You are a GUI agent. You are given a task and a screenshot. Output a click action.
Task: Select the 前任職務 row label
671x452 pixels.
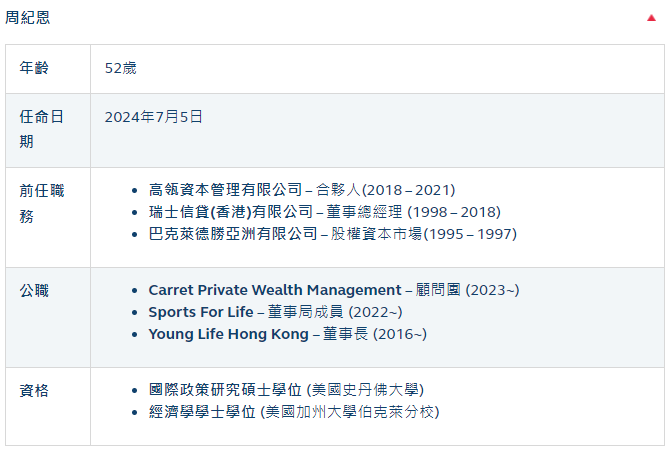click(x=42, y=203)
